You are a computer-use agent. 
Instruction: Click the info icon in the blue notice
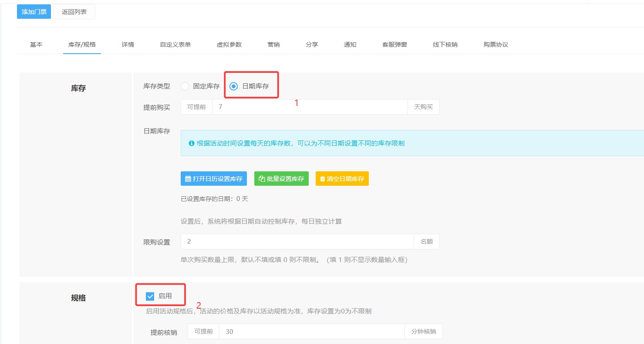tap(191, 143)
